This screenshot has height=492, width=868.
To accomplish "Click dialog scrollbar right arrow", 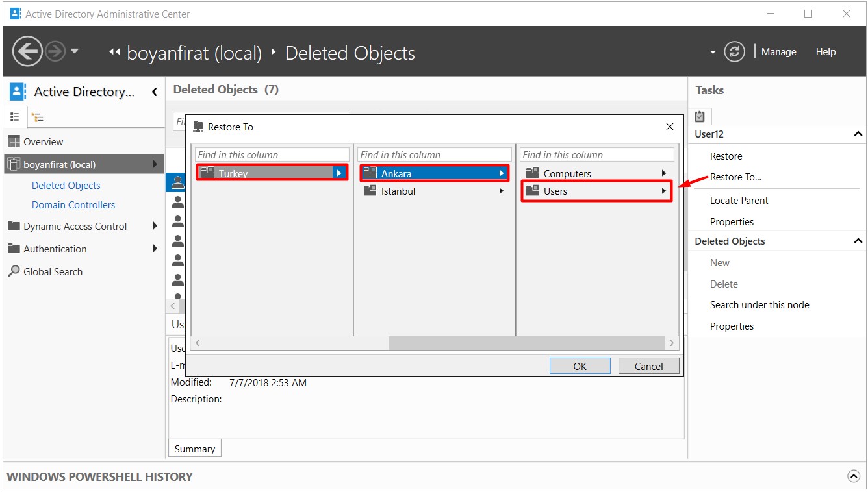I will [x=672, y=343].
